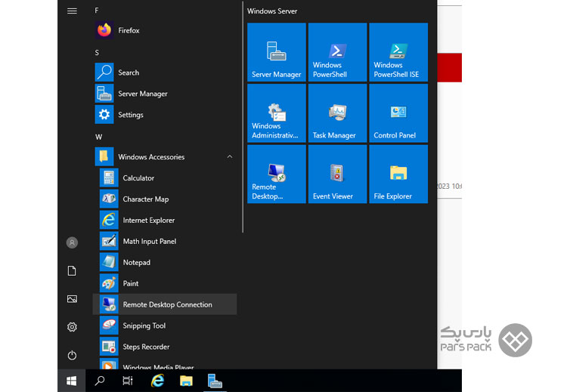The width and height of the screenshot is (567, 392).
Task: Open the File Explorer tile
Action: click(398, 174)
